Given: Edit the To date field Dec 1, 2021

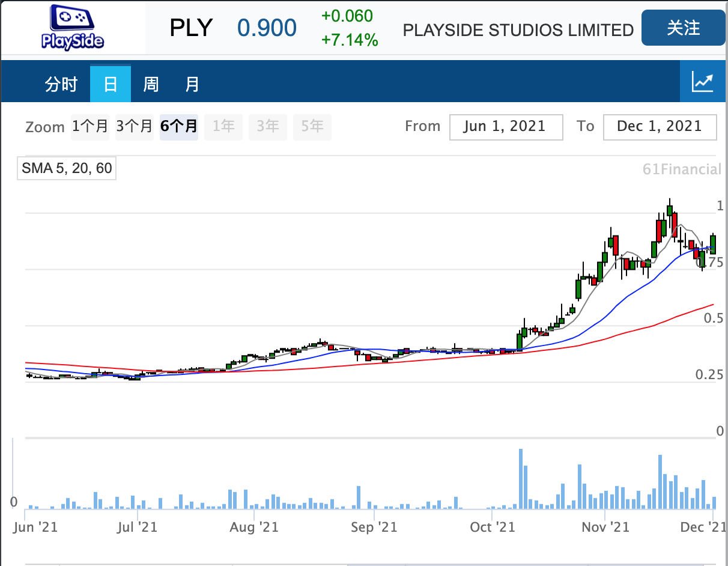Looking at the screenshot, I should (660, 127).
